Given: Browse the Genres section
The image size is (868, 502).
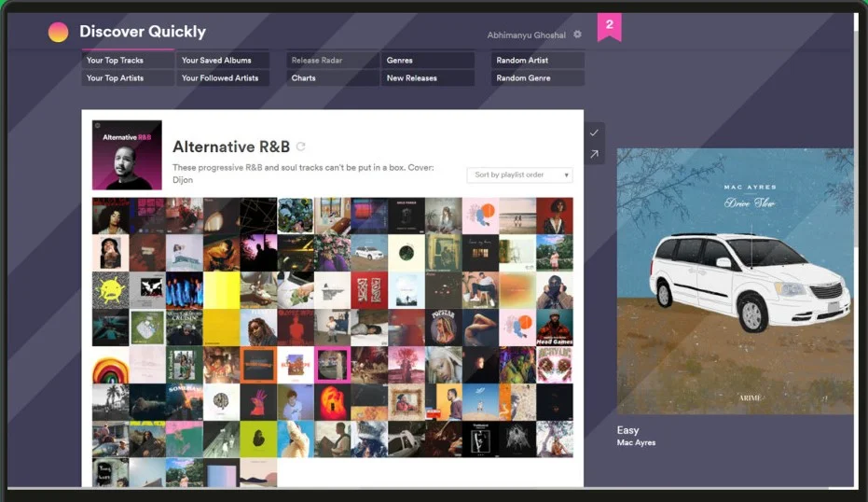Looking at the screenshot, I should pos(427,60).
